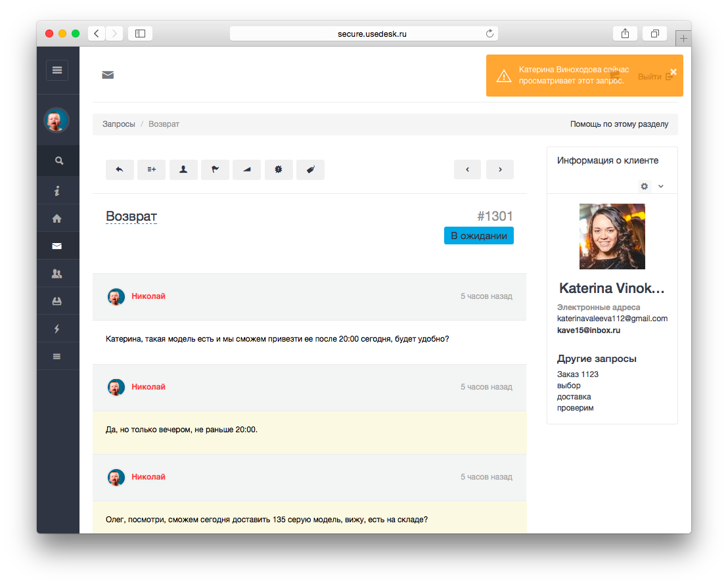Click email kave15@inbox.ru
Image resolution: width=728 pixels, height=586 pixels.
(x=589, y=330)
